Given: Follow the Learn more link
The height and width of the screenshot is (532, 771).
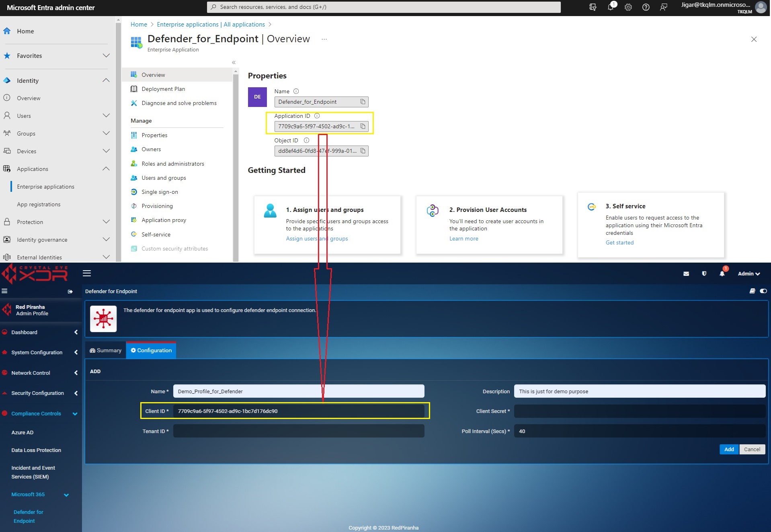Looking at the screenshot, I should coord(463,238).
